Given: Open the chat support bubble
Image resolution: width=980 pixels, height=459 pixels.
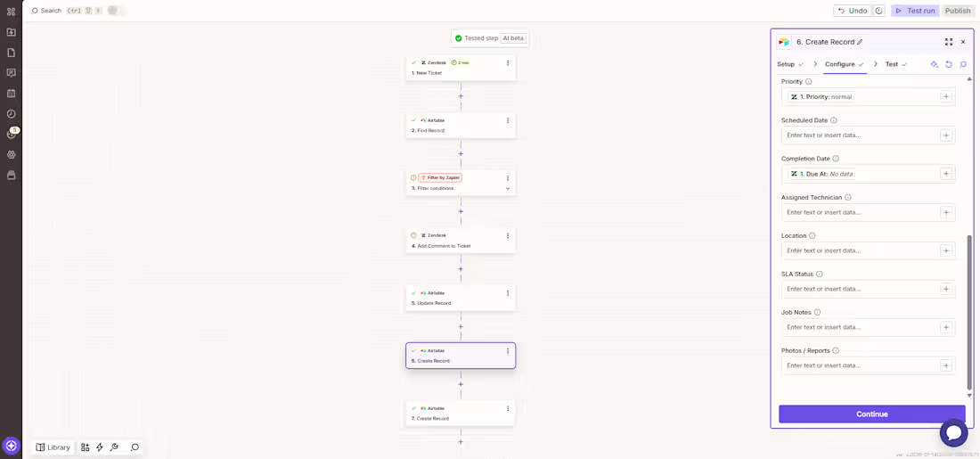Looking at the screenshot, I should (953, 433).
